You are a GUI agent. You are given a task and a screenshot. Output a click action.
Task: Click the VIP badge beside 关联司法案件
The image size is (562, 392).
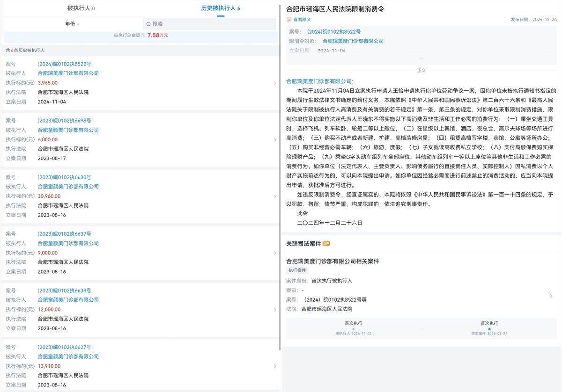point(326,244)
